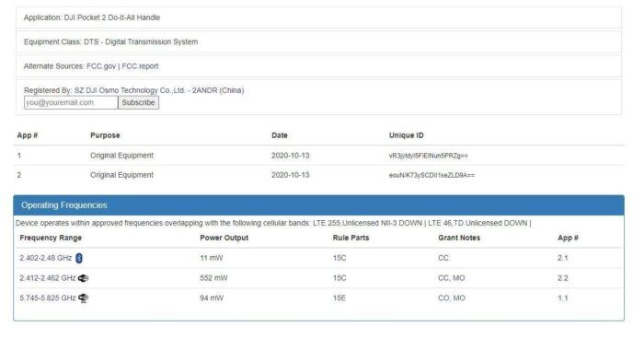Focus the you@youremail.com email field
This screenshot has height=338, width=644.
(71, 102)
